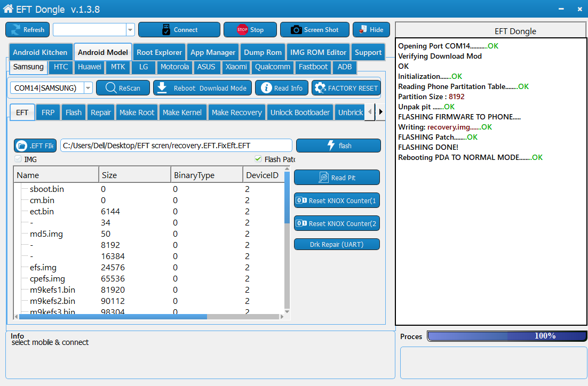Select the md5.img partition row
588x386 pixels.
point(149,234)
